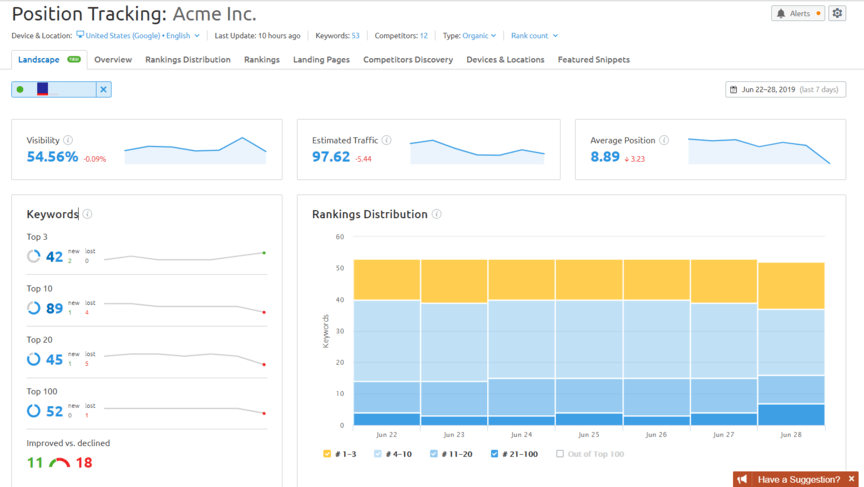
Task: Click the Top 20 donut icon
Action: coord(34,359)
